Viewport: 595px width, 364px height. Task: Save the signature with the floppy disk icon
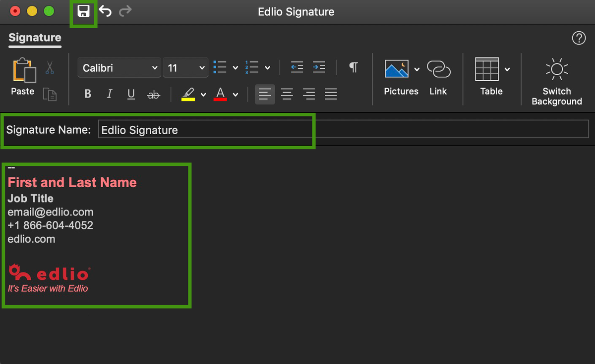coord(83,11)
